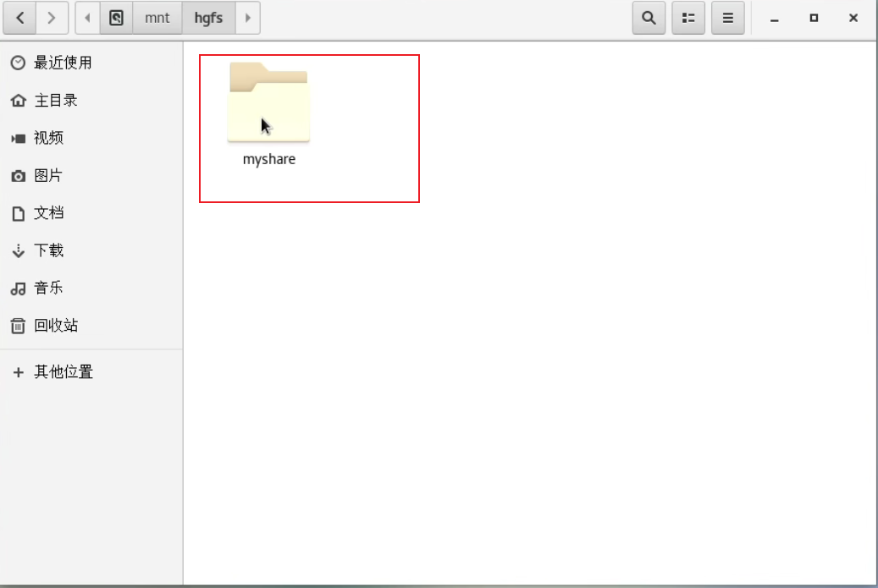Open the 视频 videos folder
The image size is (878, 588).
tap(91, 138)
